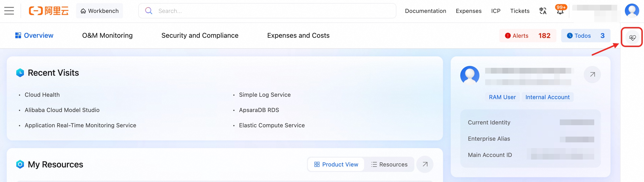Switch to the Security and Compliance tab
The image size is (644, 182).
pyautogui.click(x=200, y=35)
